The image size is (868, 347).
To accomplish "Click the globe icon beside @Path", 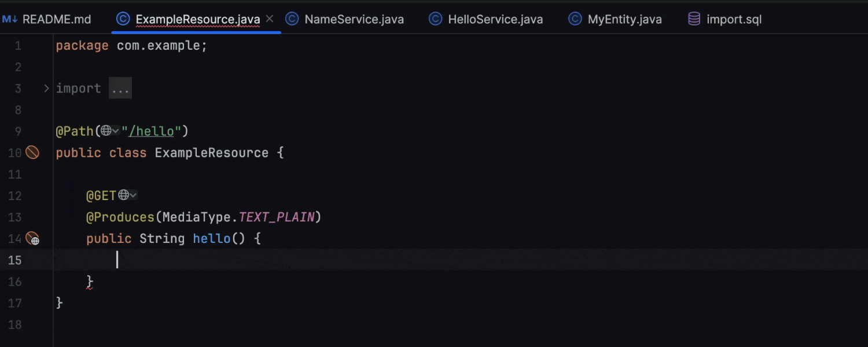I will (x=106, y=131).
